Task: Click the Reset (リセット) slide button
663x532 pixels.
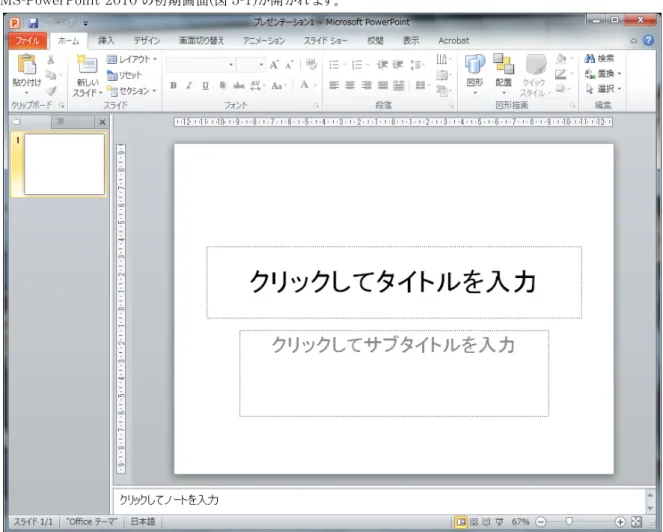Action: tap(124, 75)
